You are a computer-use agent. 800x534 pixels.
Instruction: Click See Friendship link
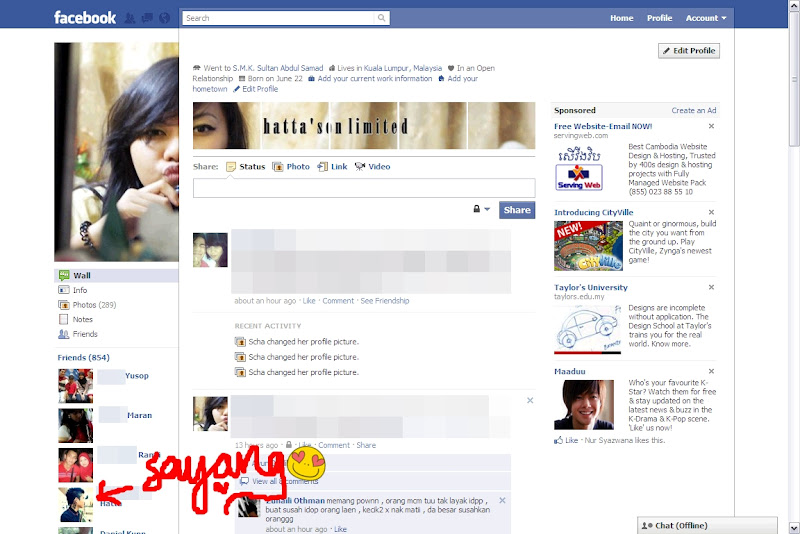pyautogui.click(x=385, y=301)
